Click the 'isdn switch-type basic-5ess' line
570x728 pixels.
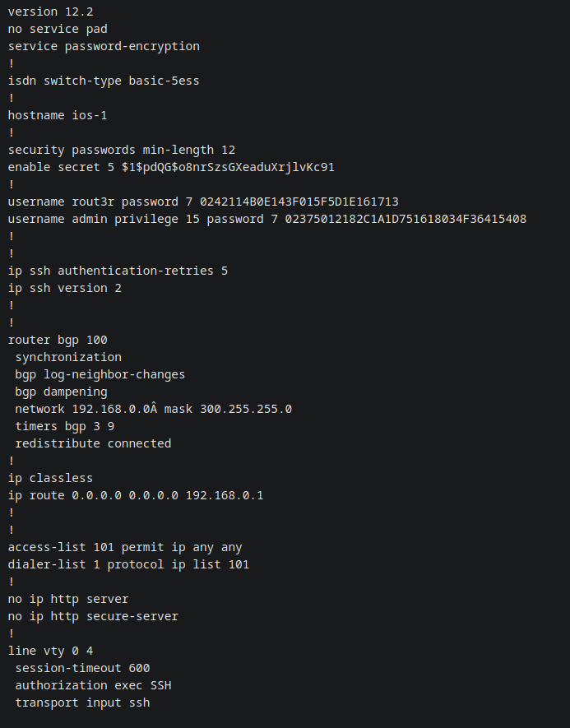[x=104, y=81]
